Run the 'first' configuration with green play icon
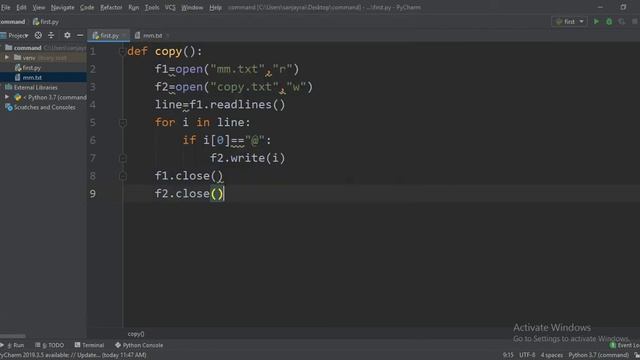This screenshot has width=640, height=360. point(596,22)
